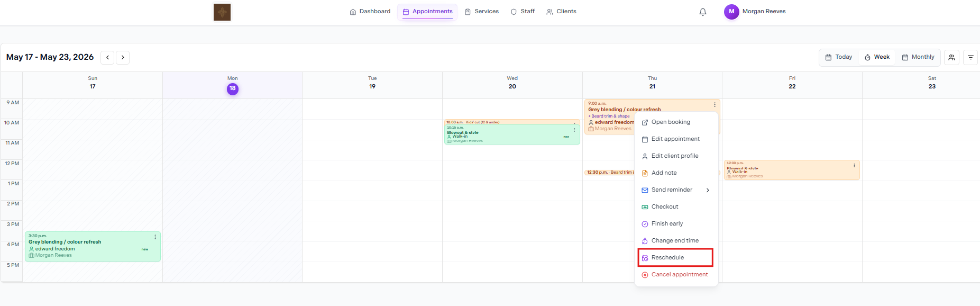Open the calendar filter options icon

pyautogui.click(x=970, y=57)
